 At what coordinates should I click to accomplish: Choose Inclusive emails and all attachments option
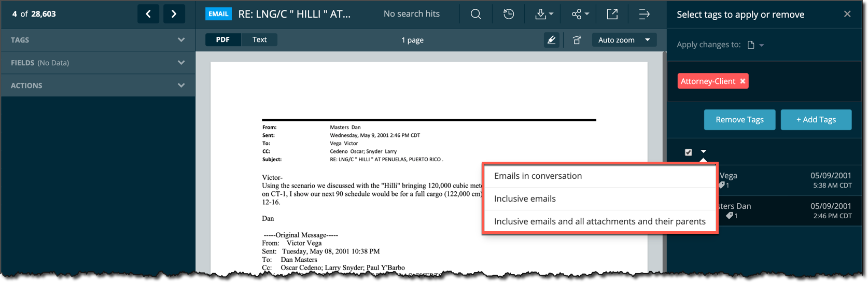600,221
